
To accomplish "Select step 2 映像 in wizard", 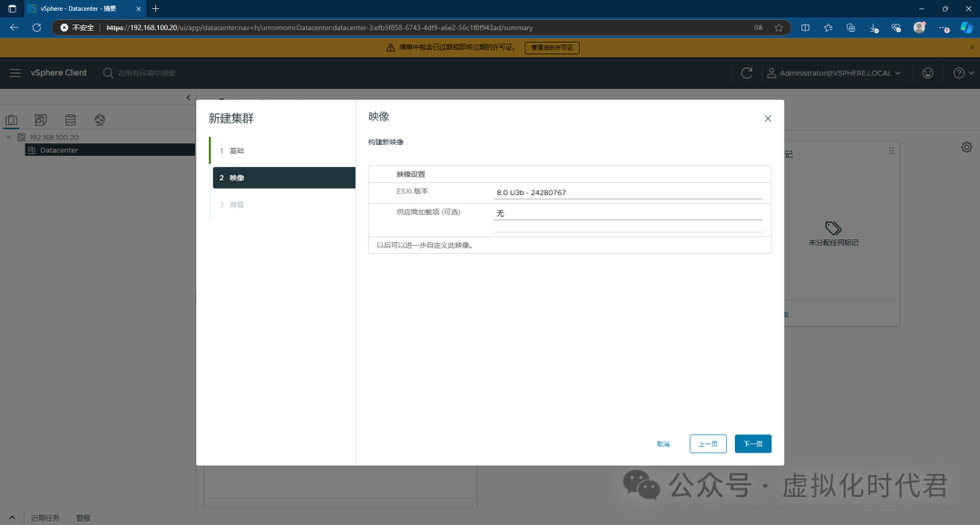I will (x=284, y=178).
